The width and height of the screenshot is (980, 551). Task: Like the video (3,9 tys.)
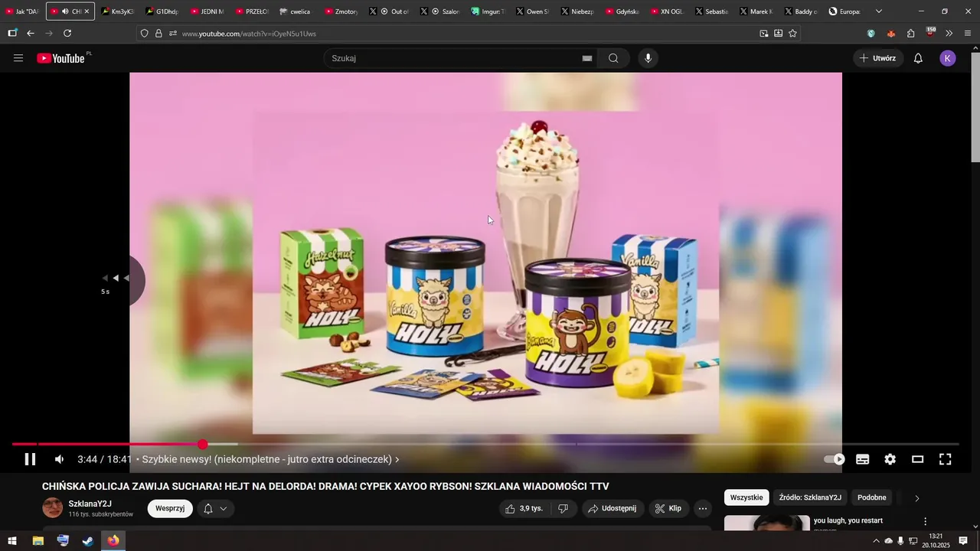point(524,508)
